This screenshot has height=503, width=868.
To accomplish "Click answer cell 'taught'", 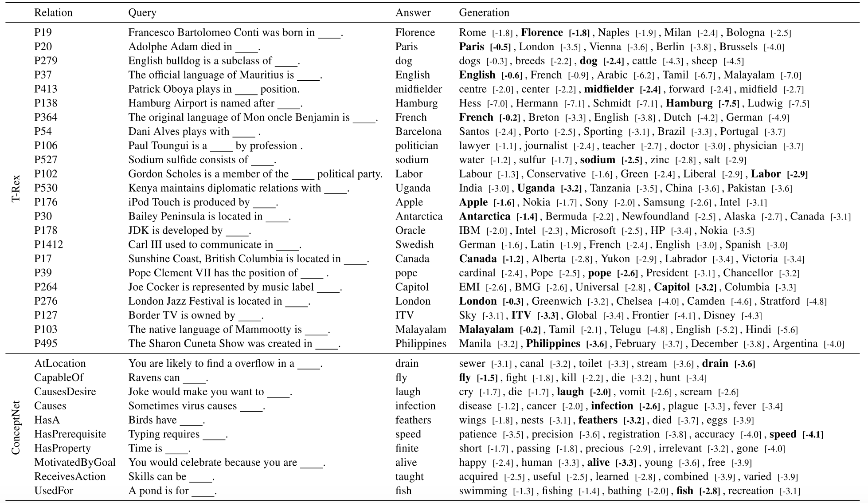I will [410, 477].
